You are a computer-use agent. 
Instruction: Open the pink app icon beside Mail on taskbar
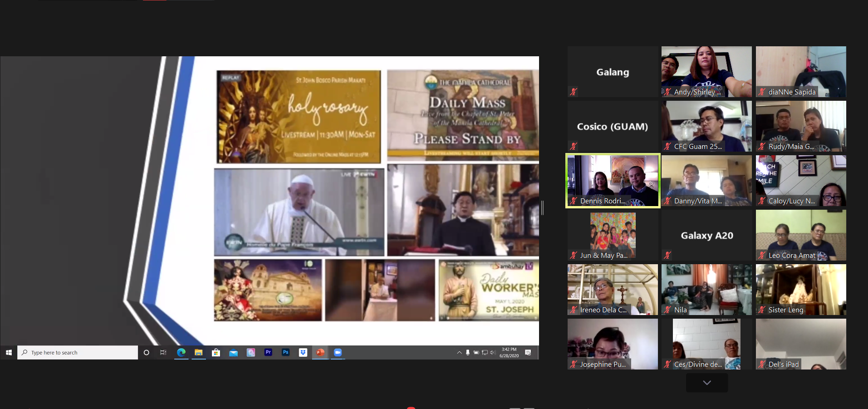click(x=251, y=352)
